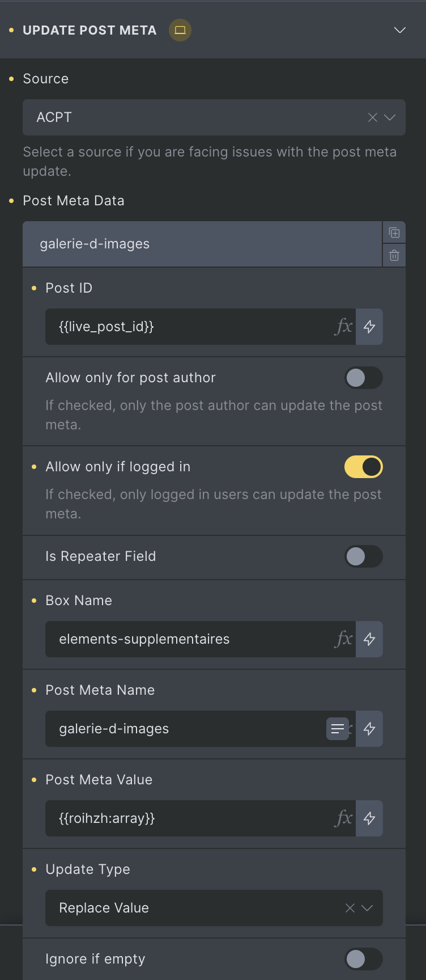The width and height of the screenshot is (426, 980).
Task: Disable Allow only if logged in
Action: click(x=364, y=467)
